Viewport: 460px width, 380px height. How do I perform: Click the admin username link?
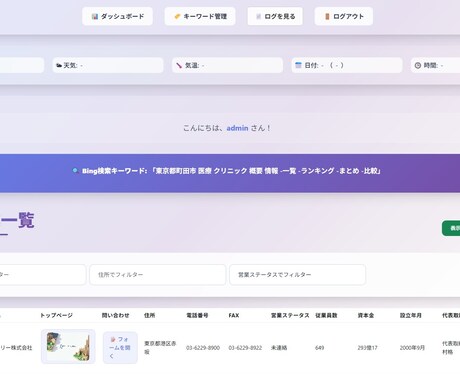tap(237, 128)
